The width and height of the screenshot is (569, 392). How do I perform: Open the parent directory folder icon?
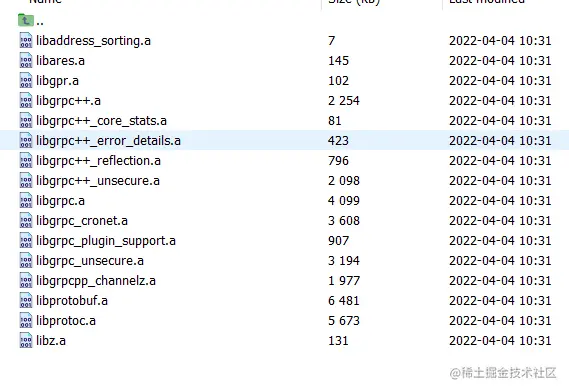[x=25, y=20]
